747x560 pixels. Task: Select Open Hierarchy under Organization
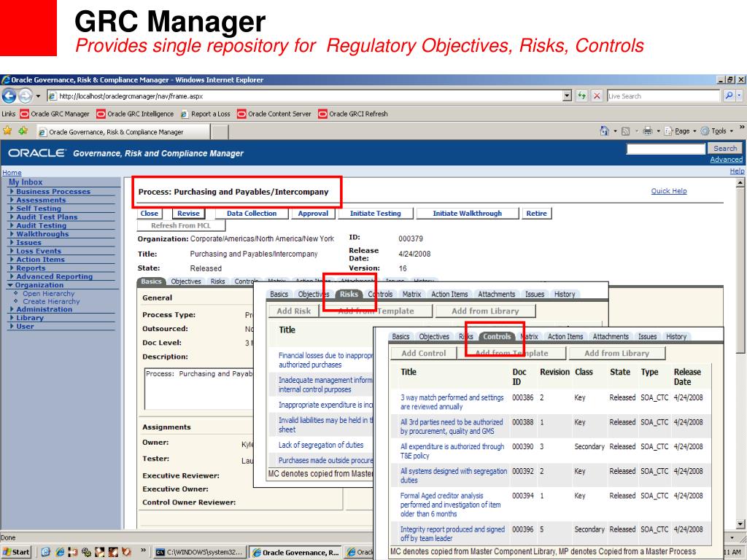tap(49, 294)
